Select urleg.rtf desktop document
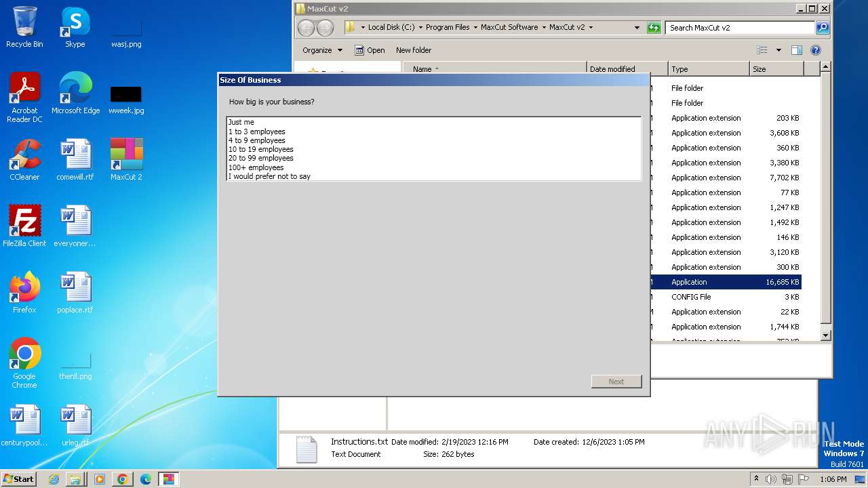The image size is (868, 488). click(75, 426)
